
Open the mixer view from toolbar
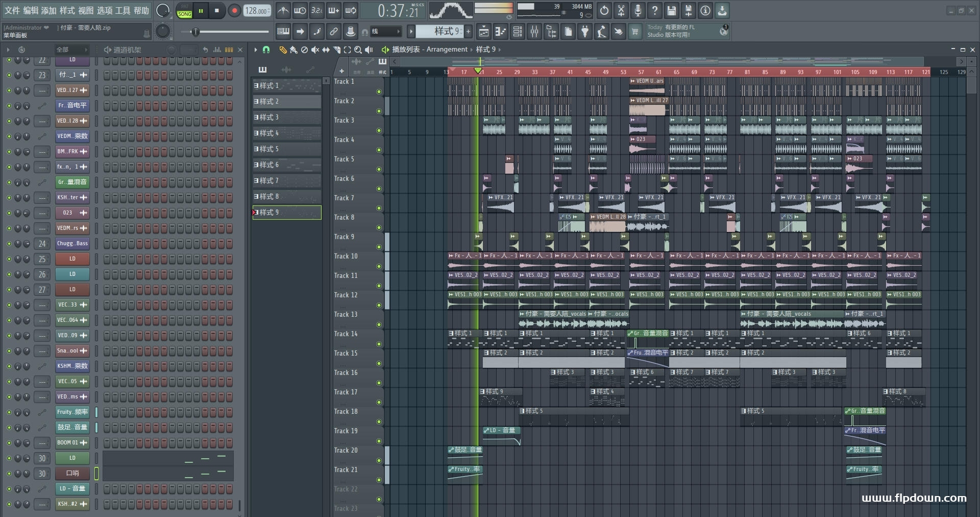pyautogui.click(x=534, y=32)
